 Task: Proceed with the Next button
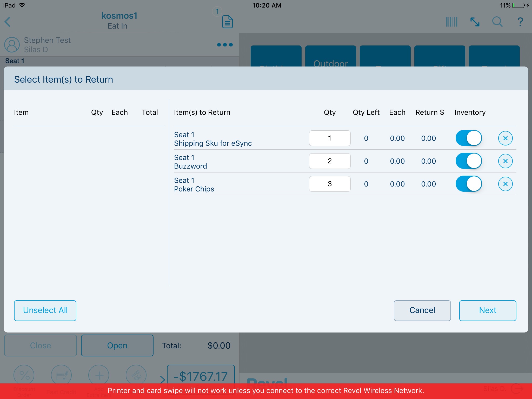click(x=488, y=310)
